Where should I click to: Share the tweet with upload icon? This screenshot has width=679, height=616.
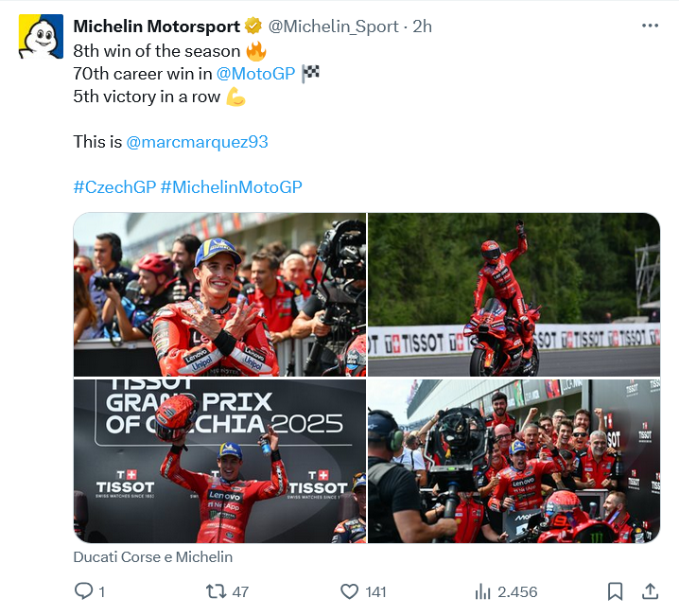[x=650, y=591]
